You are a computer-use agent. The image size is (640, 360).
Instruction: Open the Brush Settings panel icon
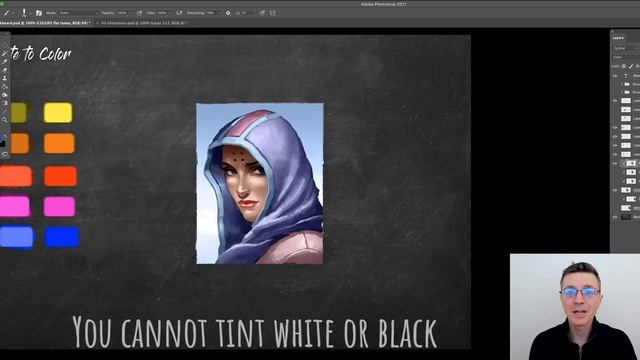(39, 13)
